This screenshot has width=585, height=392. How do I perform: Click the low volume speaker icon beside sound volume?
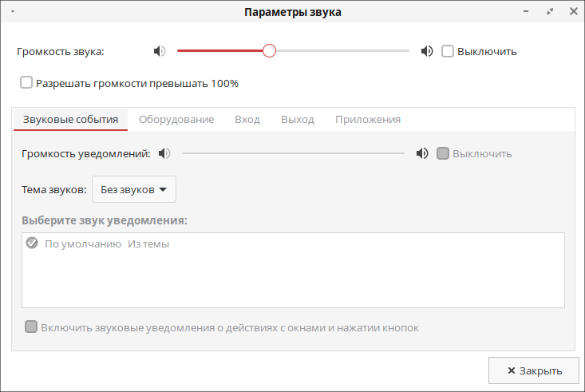point(160,51)
